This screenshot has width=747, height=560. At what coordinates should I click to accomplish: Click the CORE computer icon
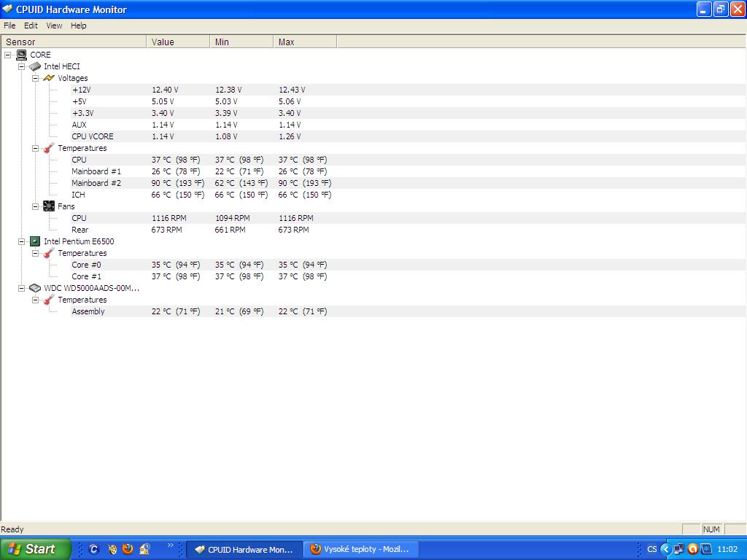tap(21, 55)
